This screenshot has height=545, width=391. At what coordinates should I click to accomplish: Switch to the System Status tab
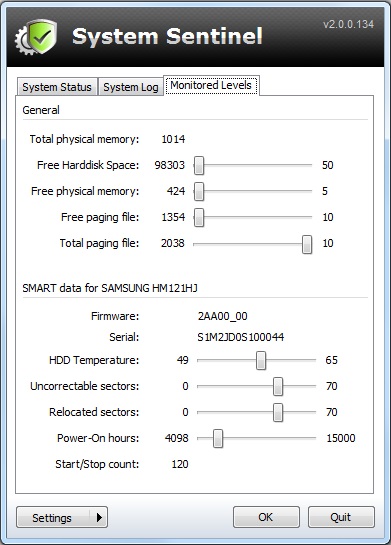[57, 87]
